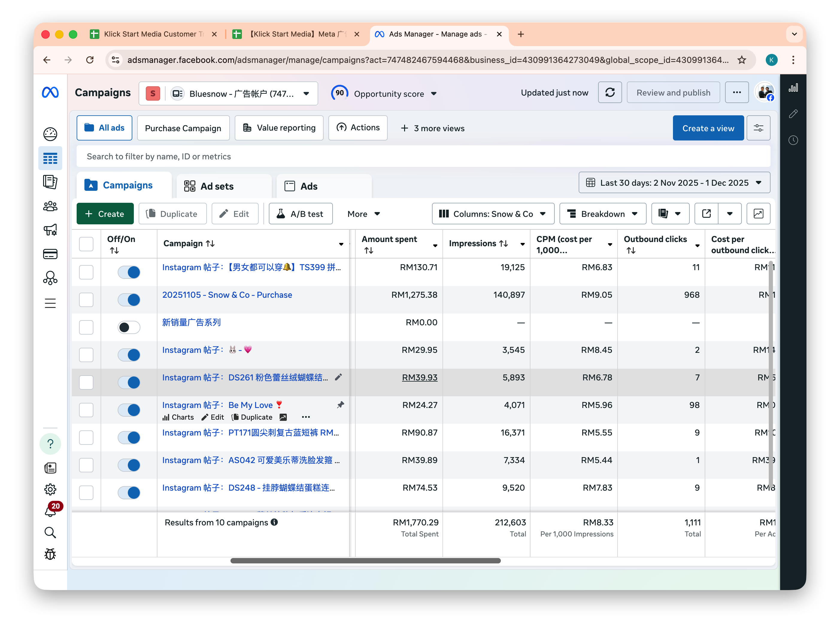Open the Account overview gauge icon
This screenshot has height=635, width=840.
[50, 134]
